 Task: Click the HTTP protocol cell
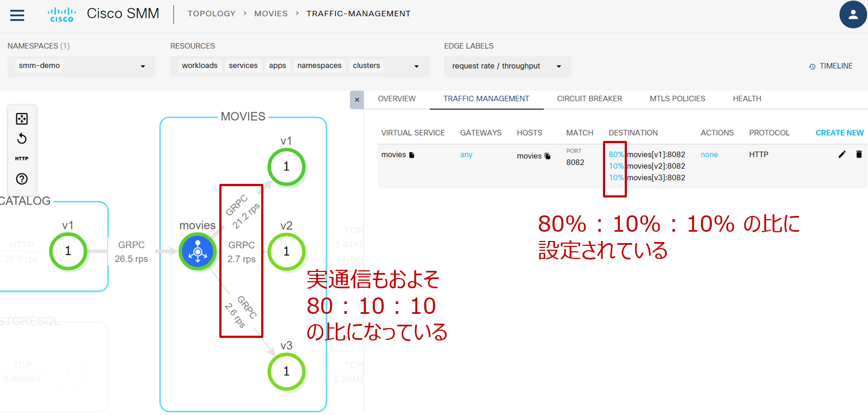tap(759, 154)
